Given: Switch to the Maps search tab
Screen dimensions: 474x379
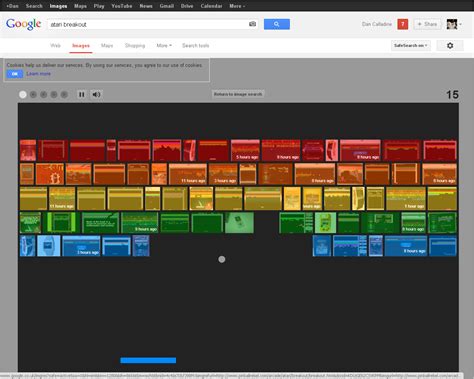Looking at the screenshot, I should coord(107,45).
